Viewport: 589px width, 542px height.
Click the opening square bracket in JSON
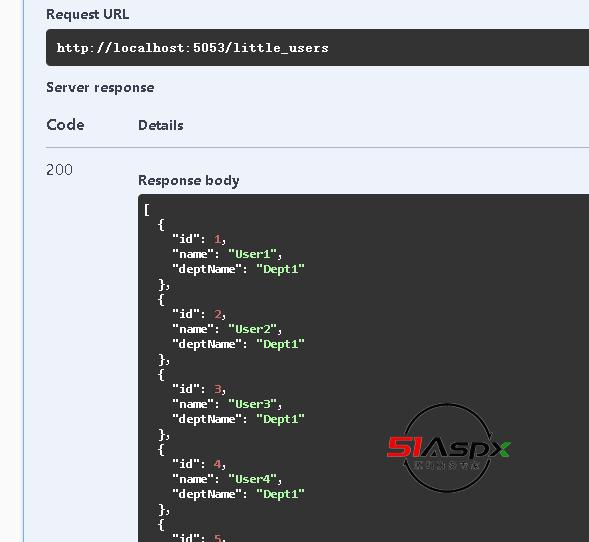coord(146,210)
